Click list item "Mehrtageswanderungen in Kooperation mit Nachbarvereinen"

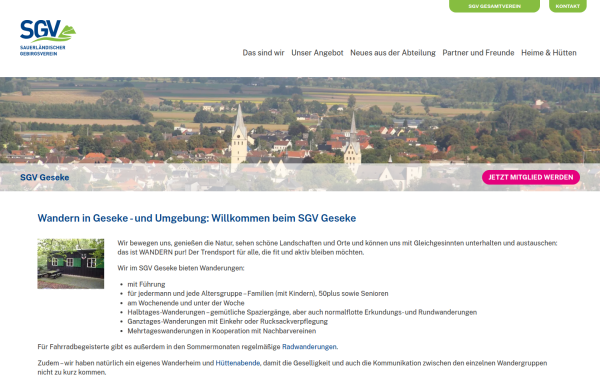click(x=222, y=331)
